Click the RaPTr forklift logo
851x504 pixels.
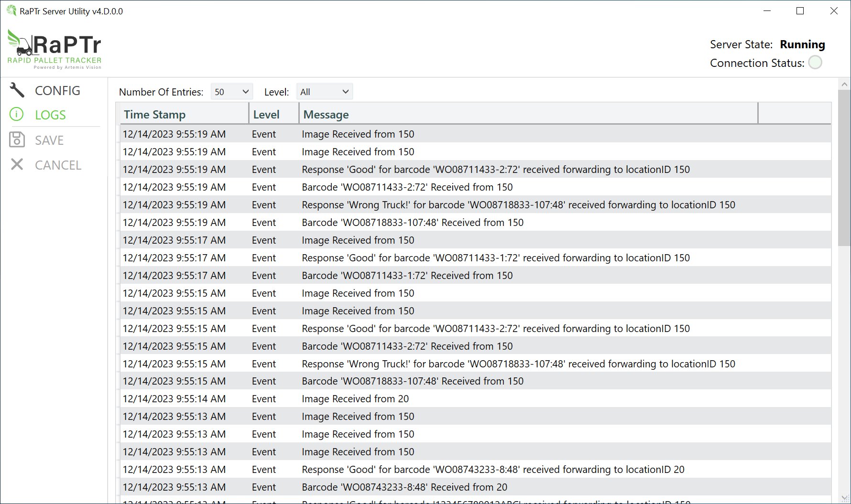click(x=54, y=49)
